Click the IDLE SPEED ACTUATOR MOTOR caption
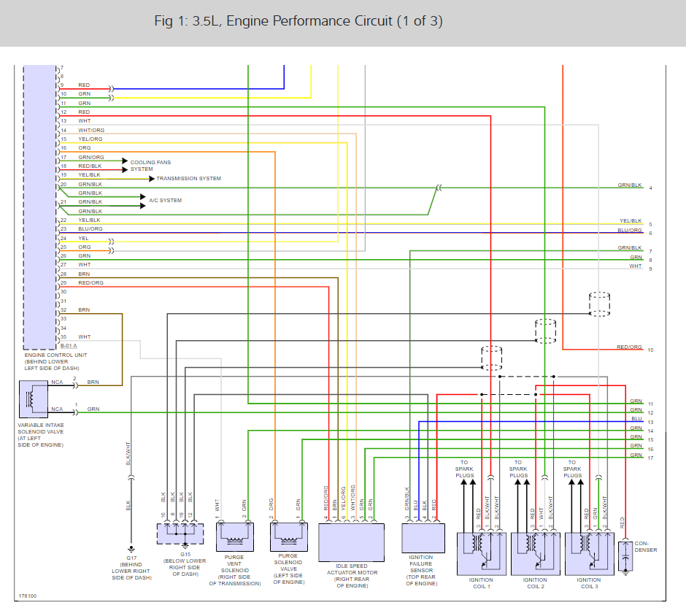Viewport: 686px width, 616px height. (352, 576)
